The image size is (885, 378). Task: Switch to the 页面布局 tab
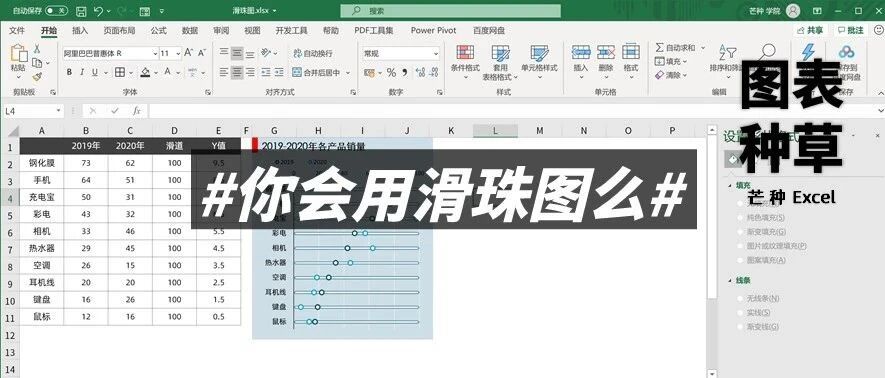(119, 30)
